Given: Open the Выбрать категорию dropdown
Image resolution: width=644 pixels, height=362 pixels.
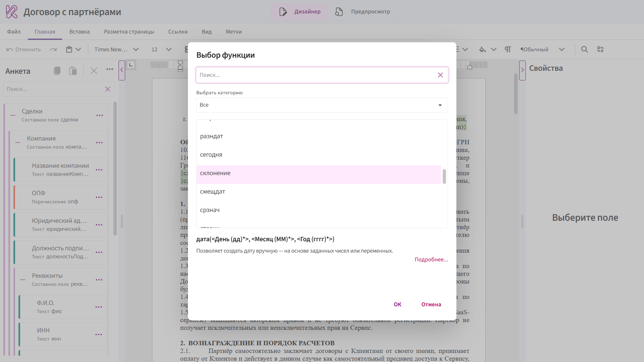Looking at the screenshot, I should coord(322,105).
